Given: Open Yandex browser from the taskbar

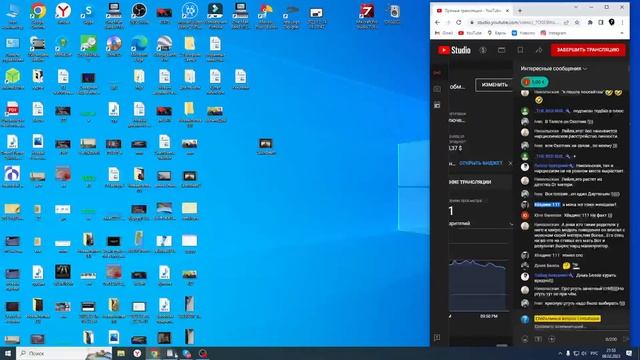Looking at the screenshot, I should click(x=138, y=353).
